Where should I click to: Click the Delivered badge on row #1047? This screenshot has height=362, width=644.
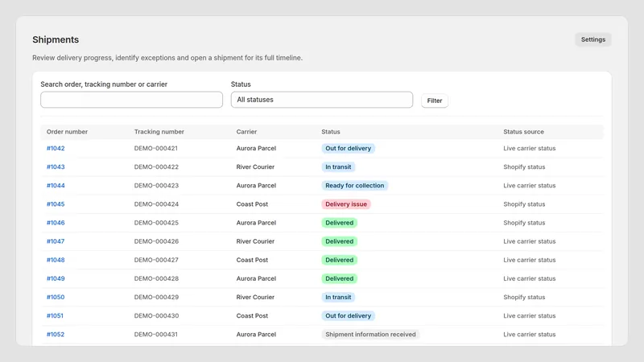tap(339, 241)
